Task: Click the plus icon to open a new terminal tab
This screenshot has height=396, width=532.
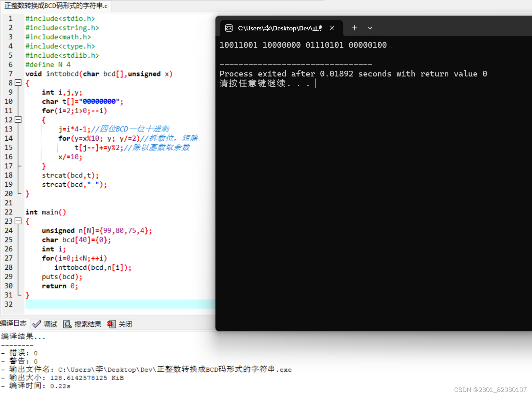Action: coord(354,28)
